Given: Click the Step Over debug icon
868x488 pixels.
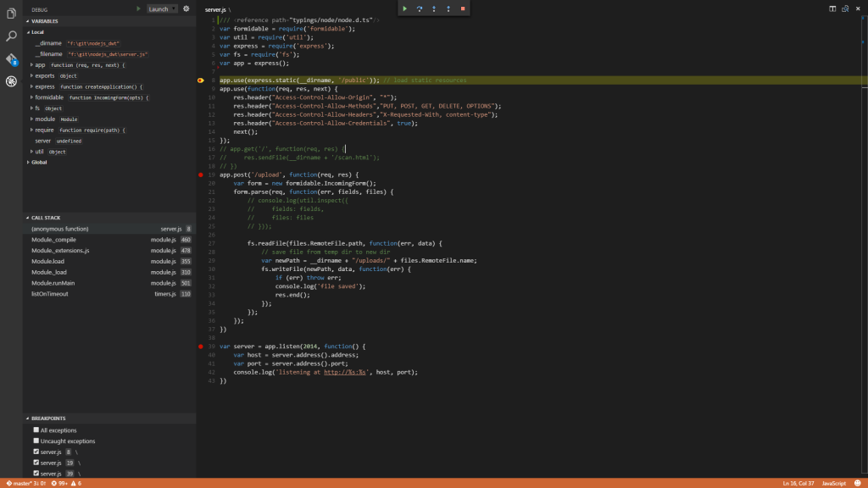Looking at the screenshot, I should click(420, 8).
